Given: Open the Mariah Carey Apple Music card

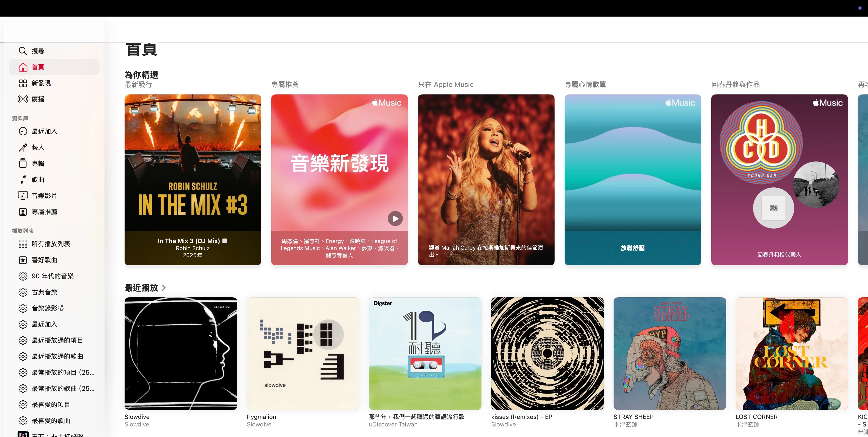Looking at the screenshot, I should [x=486, y=180].
